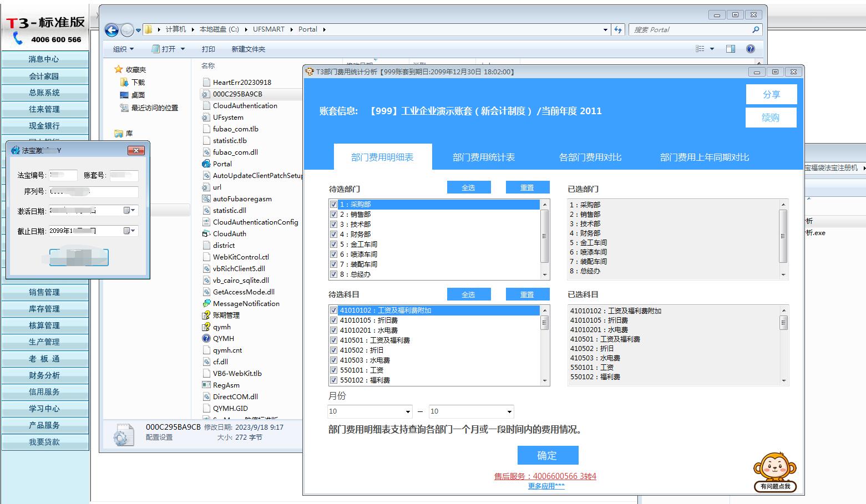Click the back navigation arrow in Explorer

(112, 30)
